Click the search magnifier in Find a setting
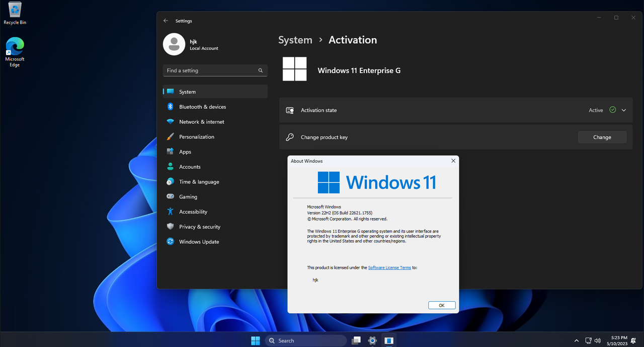This screenshot has height=347, width=644. 261,71
